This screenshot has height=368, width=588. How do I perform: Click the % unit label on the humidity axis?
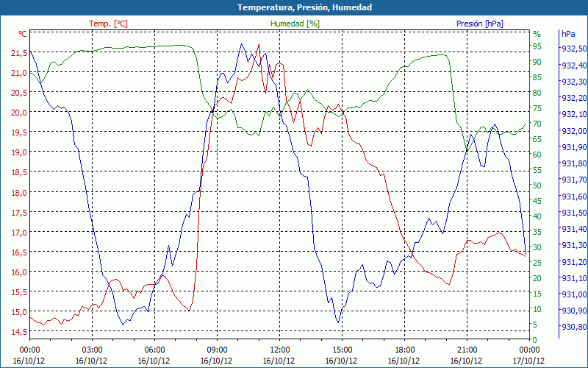tap(537, 34)
